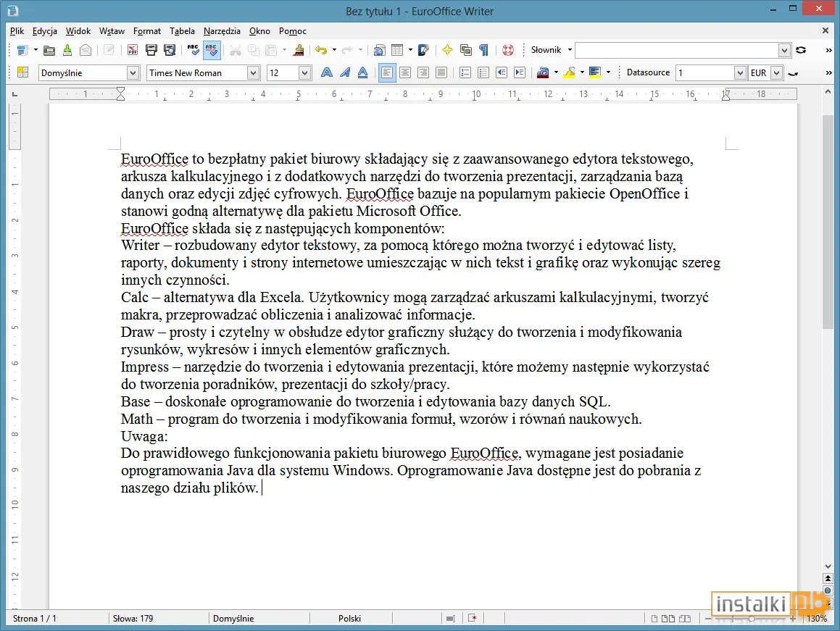Center the paragraph text
The image size is (840, 631).
(405, 72)
